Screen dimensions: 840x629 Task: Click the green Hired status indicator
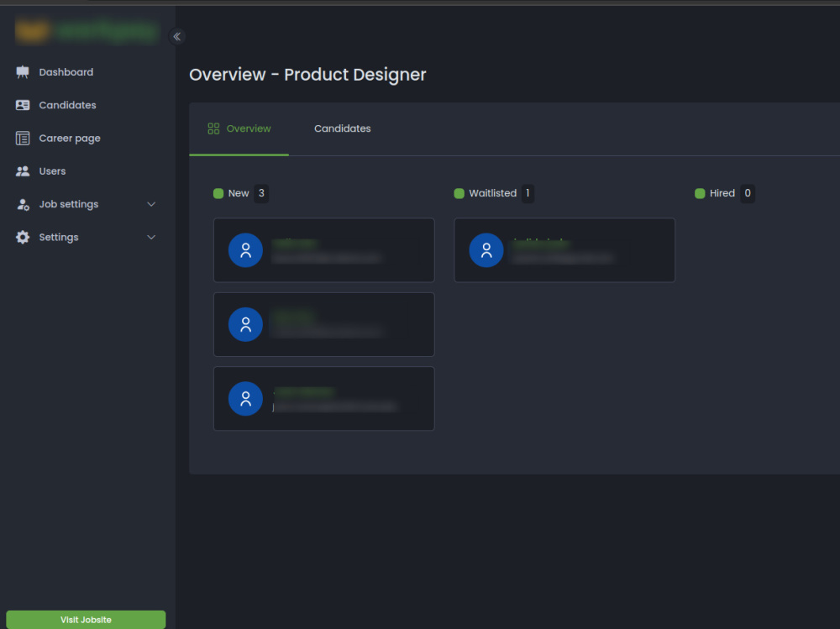tap(700, 193)
